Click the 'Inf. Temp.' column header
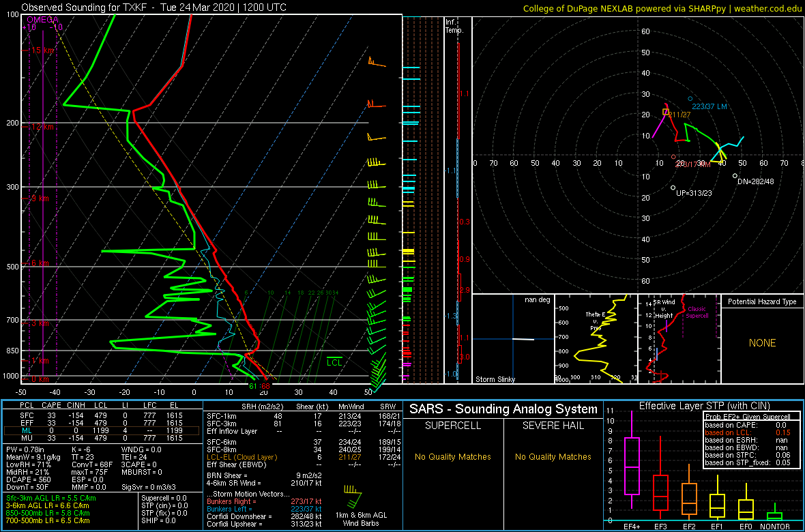The height and width of the screenshot is (532, 805). tap(455, 27)
